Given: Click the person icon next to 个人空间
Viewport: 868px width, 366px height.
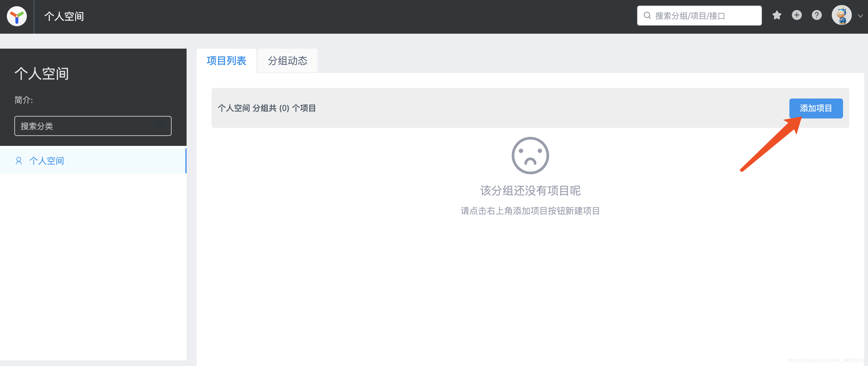Looking at the screenshot, I should tap(18, 161).
